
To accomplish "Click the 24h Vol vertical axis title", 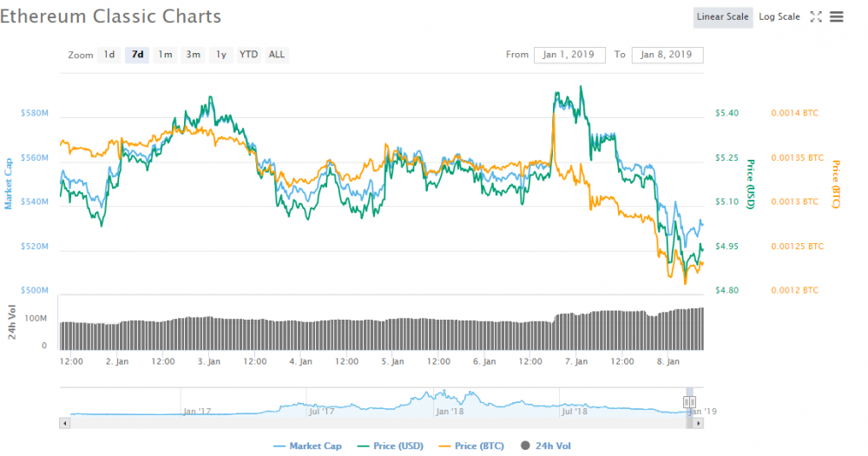I will (11, 322).
